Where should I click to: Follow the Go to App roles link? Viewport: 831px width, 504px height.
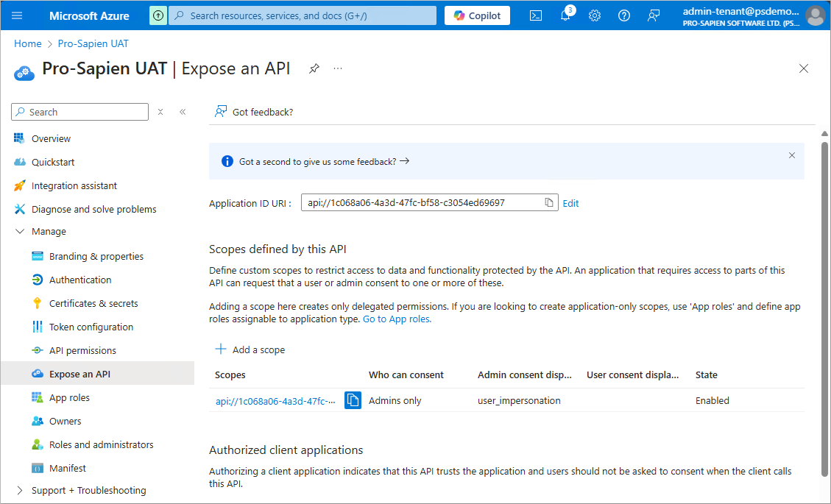[397, 319]
